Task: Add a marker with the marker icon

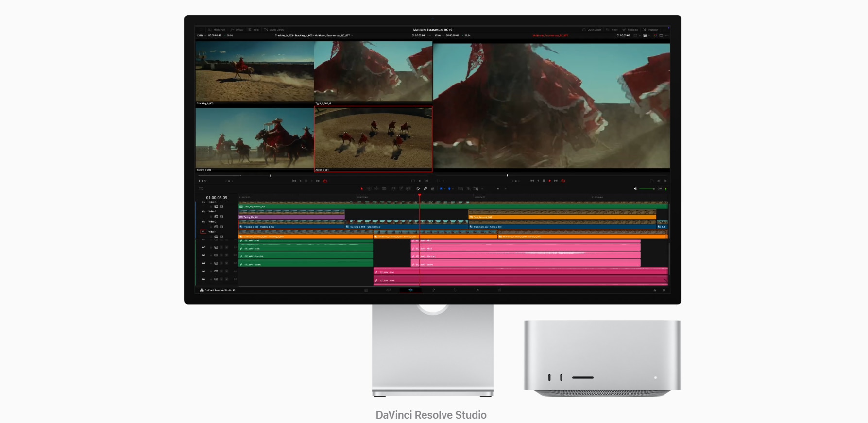Action: coord(449,189)
